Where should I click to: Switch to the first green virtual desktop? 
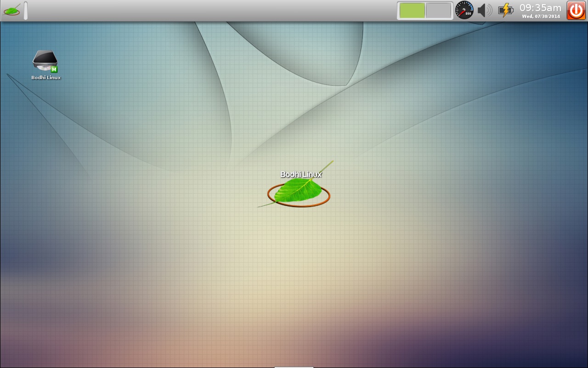(412, 11)
